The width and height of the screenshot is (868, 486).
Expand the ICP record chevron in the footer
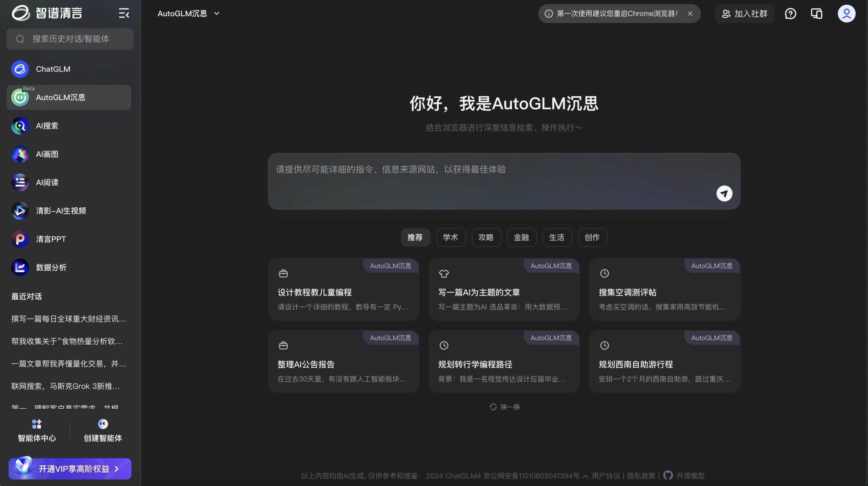pyautogui.click(x=586, y=476)
